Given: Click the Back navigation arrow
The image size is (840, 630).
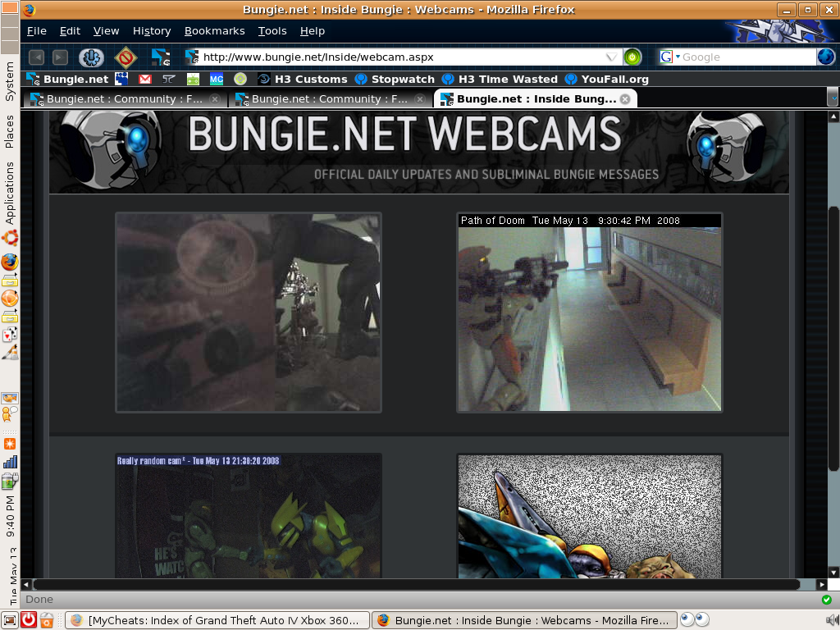Looking at the screenshot, I should click(x=36, y=57).
